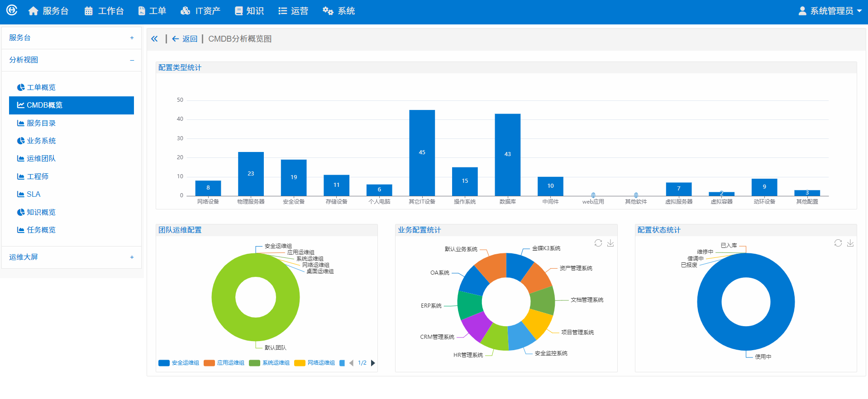Toggle 网络运维组 legend item
Image resolution: width=868 pixels, height=399 pixels.
(x=315, y=363)
